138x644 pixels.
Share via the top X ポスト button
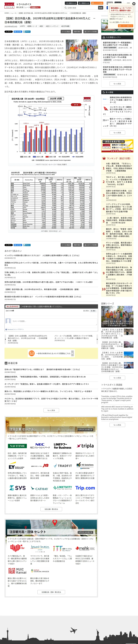pos(8,32)
